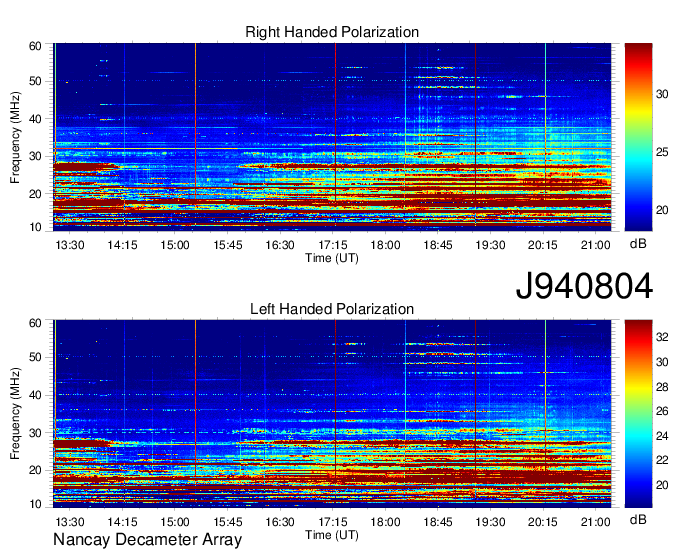Click the 21:00 time tick of Right Handed plot
Screen dimensions: 680x552
595,245
